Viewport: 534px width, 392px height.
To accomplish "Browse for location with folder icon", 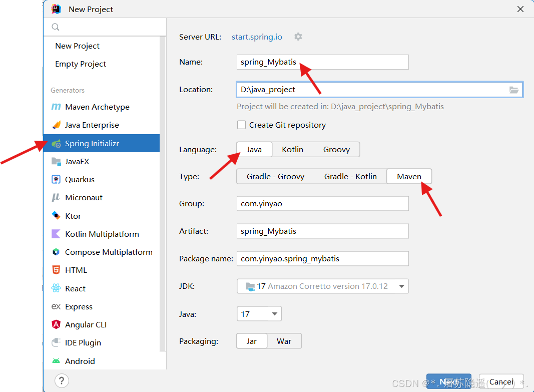I will [513, 90].
